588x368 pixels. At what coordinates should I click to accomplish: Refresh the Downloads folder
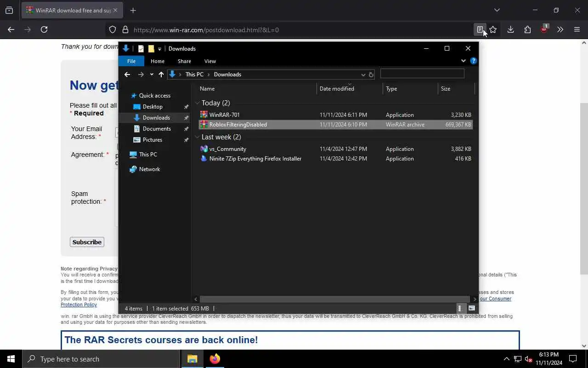(x=371, y=75)
